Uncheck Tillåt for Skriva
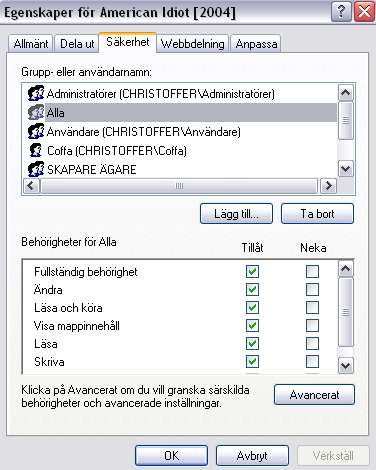The width and height of the screenshot is (376, 470). pos(252,361)
